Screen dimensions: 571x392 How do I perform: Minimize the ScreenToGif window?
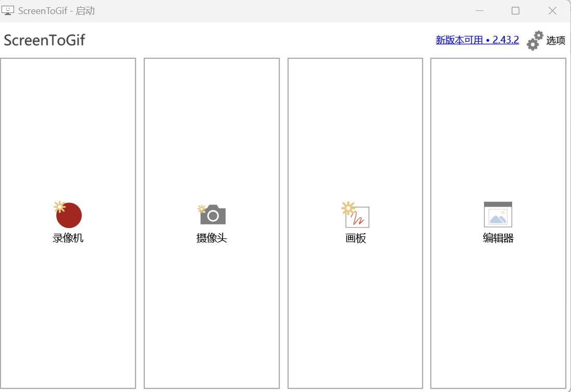pyautogui.click(x=480, y=11)
